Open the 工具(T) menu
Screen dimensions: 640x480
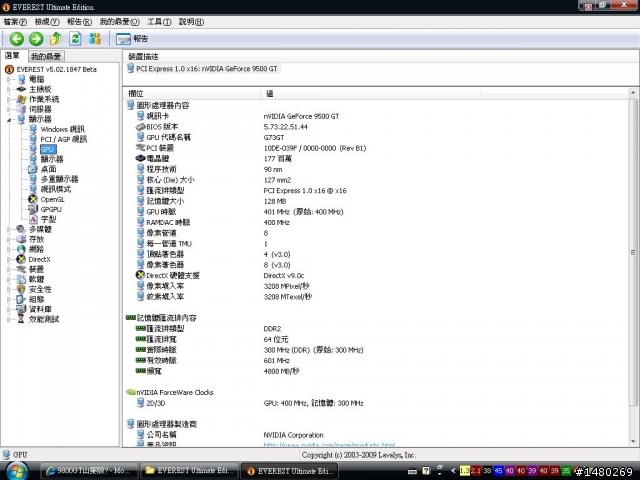point(159,22)
